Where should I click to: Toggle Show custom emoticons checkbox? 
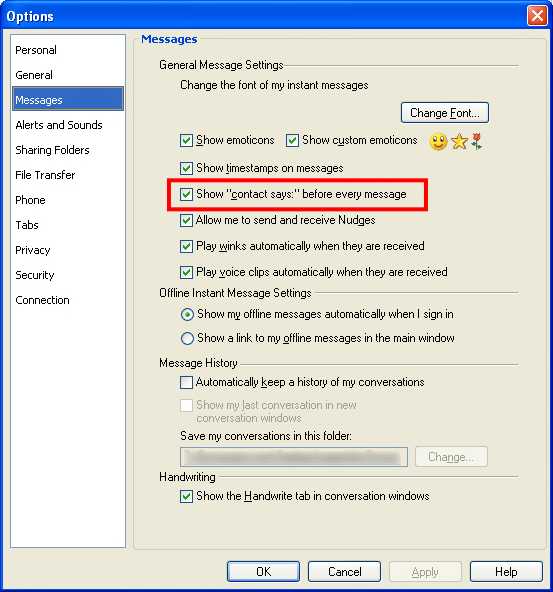pos(292,140)
